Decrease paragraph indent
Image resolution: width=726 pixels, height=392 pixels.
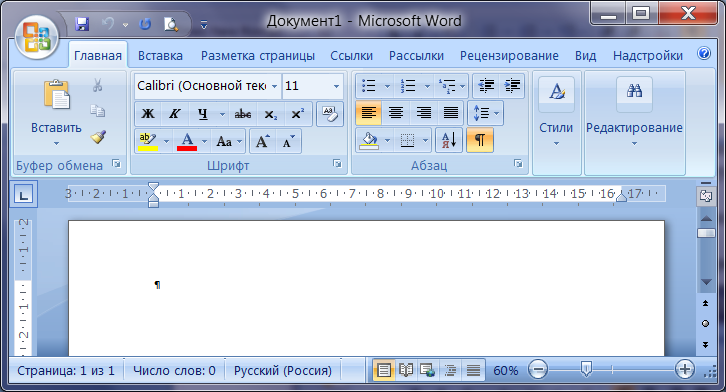pos(486,86)
